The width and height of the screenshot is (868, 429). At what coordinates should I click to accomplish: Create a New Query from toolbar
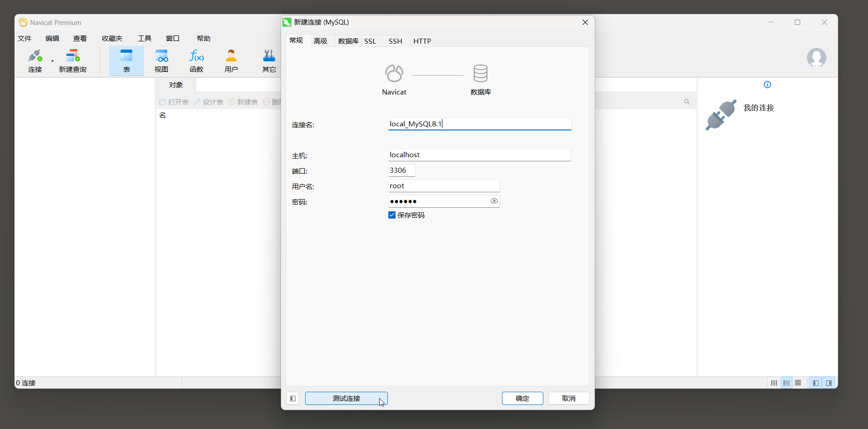pos(73,61)
